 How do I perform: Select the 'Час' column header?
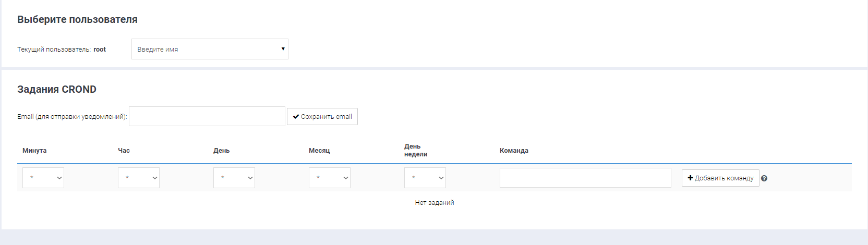(x=124, y=151)
